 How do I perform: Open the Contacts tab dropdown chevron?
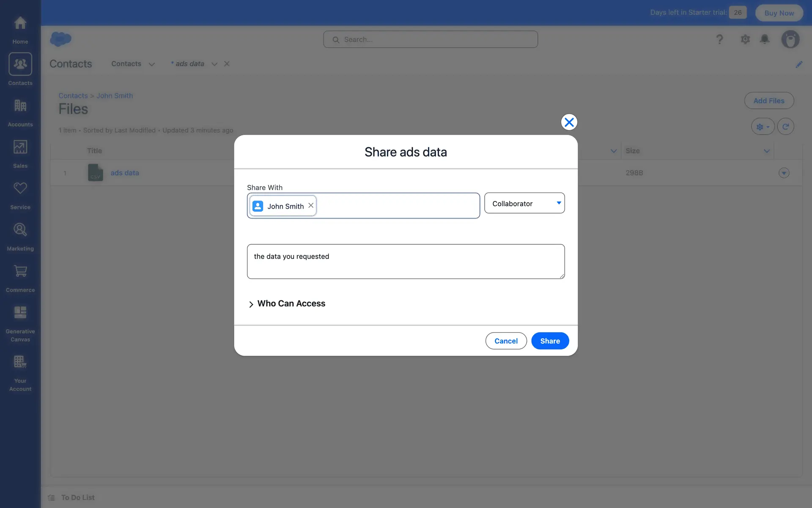coord(152,64)
